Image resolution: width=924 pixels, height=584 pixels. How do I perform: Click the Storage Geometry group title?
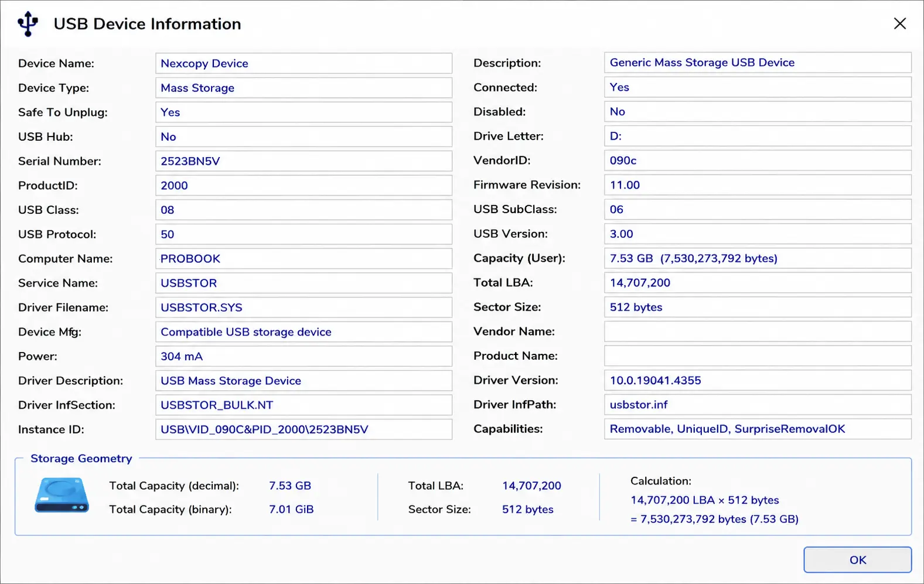81,459
